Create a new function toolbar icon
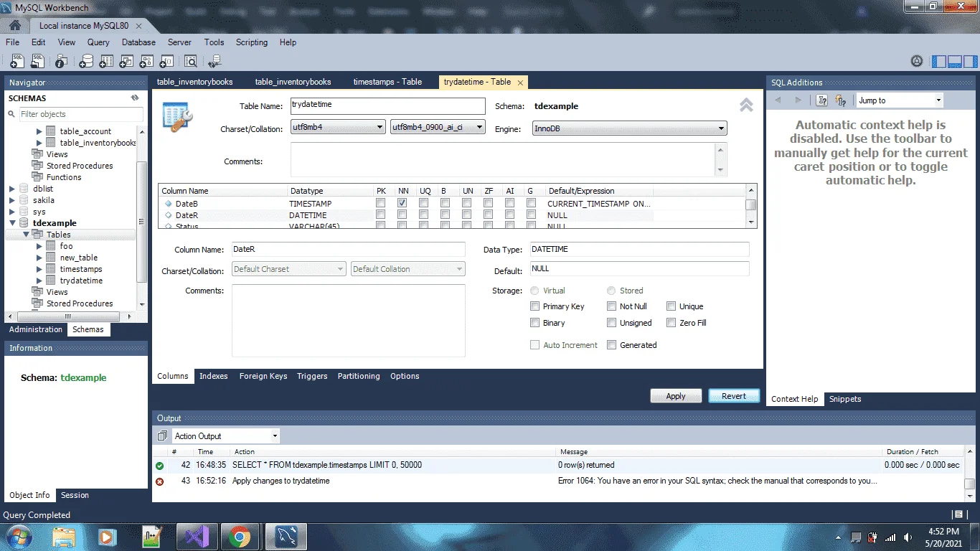 (166, 62)
